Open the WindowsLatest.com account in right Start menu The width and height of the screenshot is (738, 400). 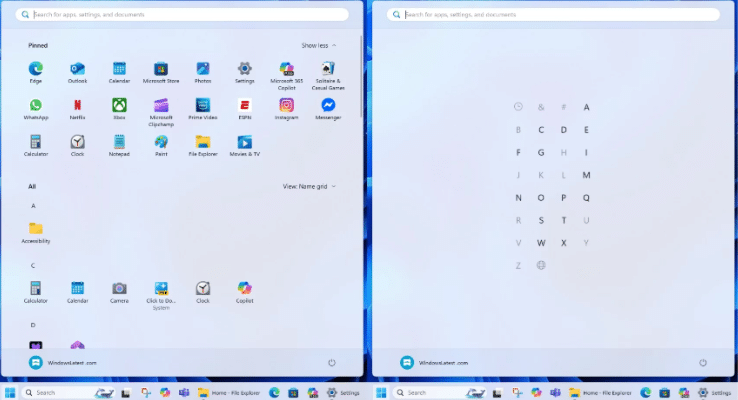pyautogui.click(x=434, y=363)
